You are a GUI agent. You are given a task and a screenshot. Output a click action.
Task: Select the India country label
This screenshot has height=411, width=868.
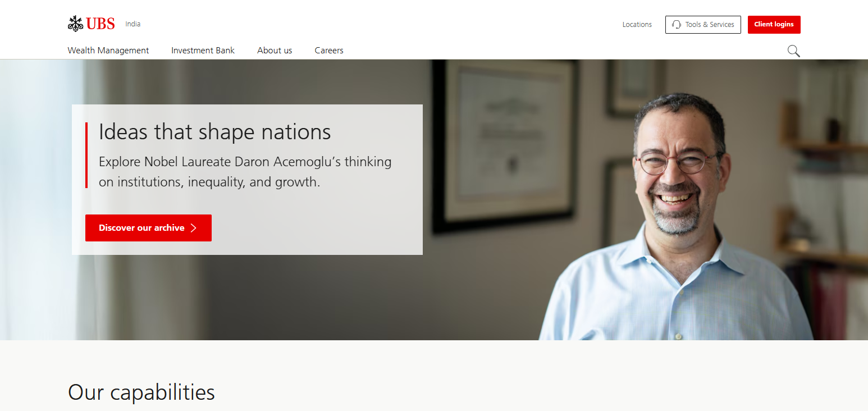click(133, 24)
